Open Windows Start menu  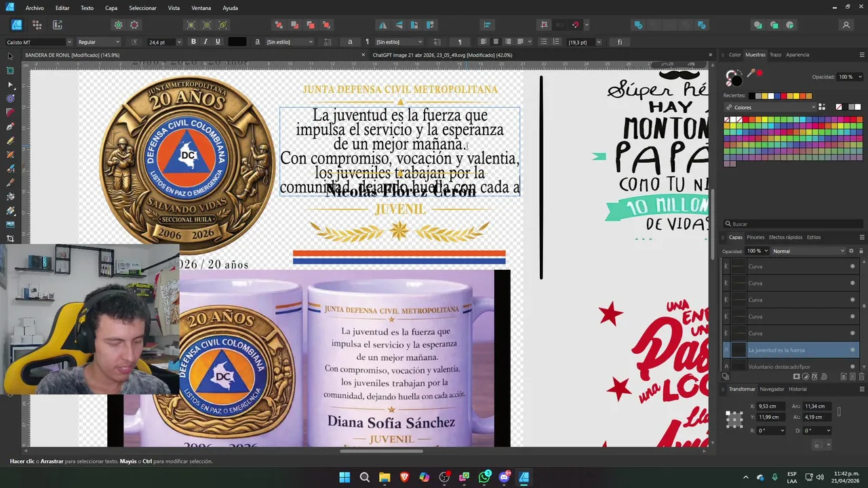coord(344,477)
